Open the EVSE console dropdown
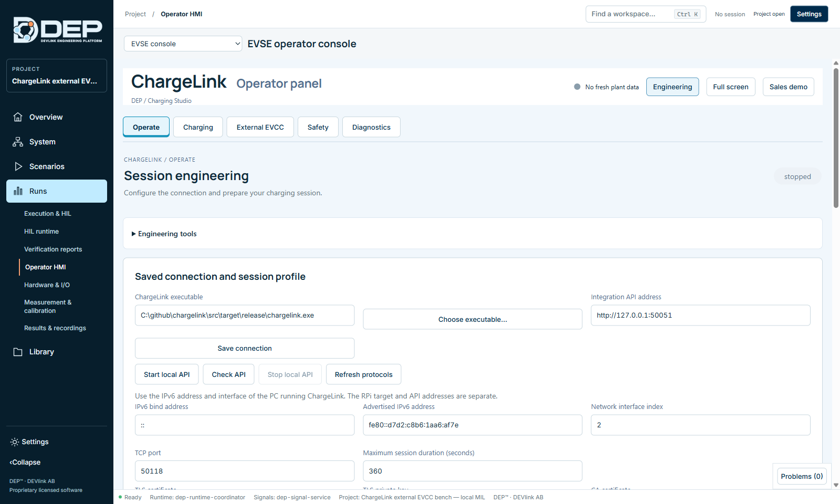The height and width of the screenshot is (504, 840). pyautogui.click(x=183, y=44)
